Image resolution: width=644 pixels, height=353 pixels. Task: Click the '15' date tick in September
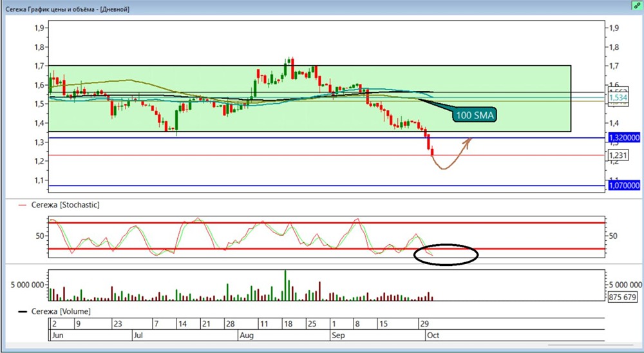click(383, 324)
